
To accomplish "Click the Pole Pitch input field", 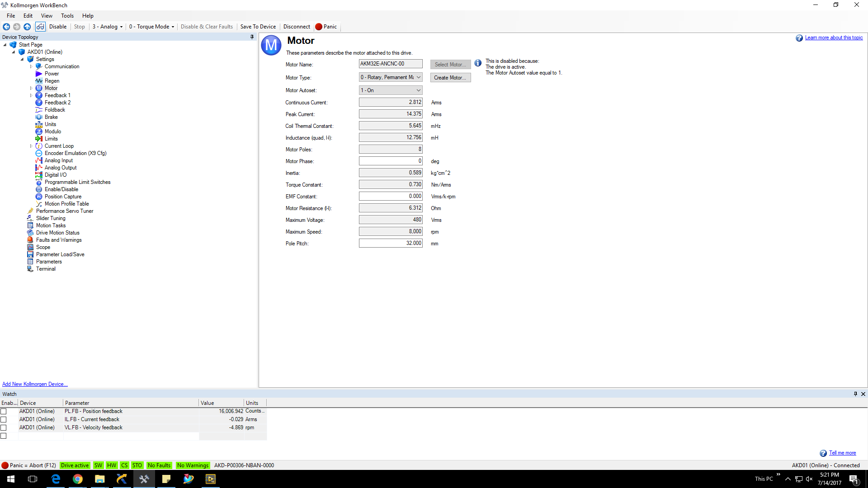I will [391, 243].
